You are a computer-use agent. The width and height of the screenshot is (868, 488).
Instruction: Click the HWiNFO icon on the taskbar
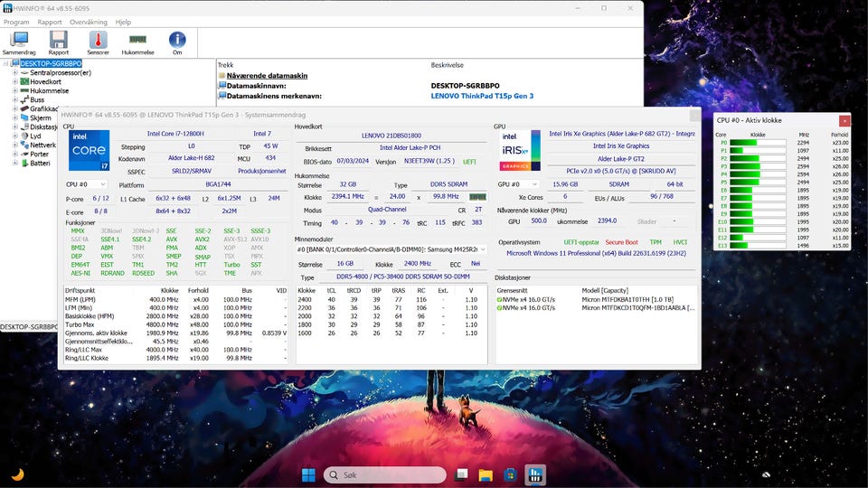(534, 474)
